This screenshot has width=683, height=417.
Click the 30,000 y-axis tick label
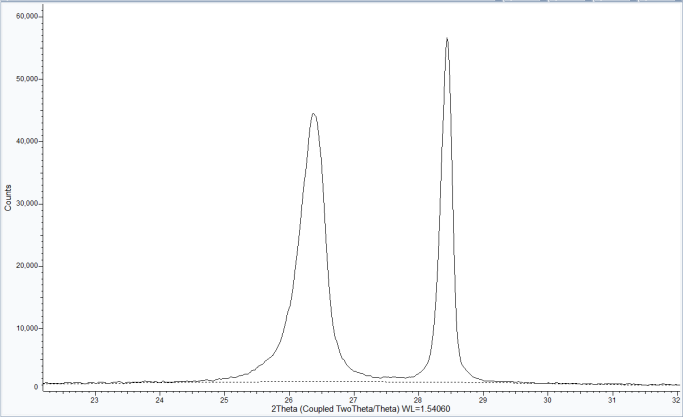click(22, 204)
